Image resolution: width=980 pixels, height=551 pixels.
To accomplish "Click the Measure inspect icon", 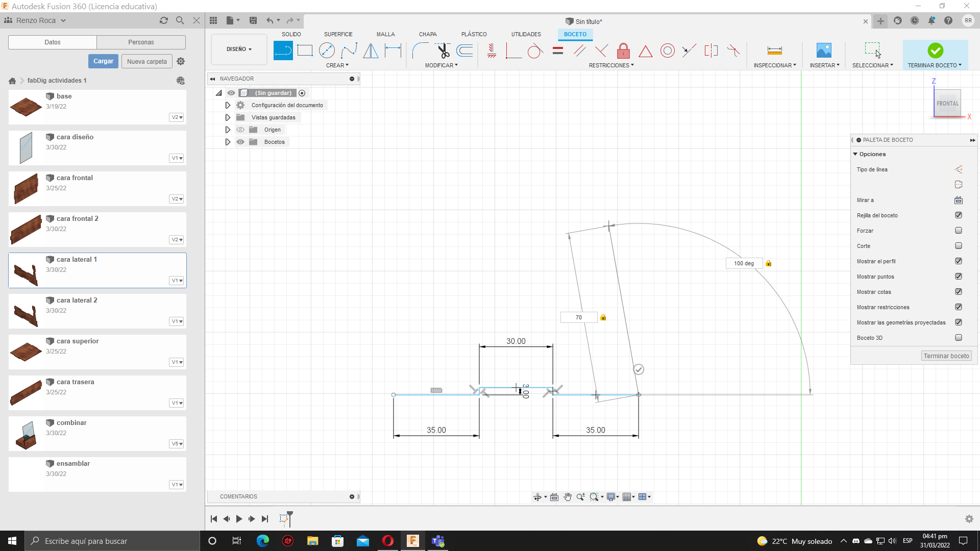I will [774, 51].
